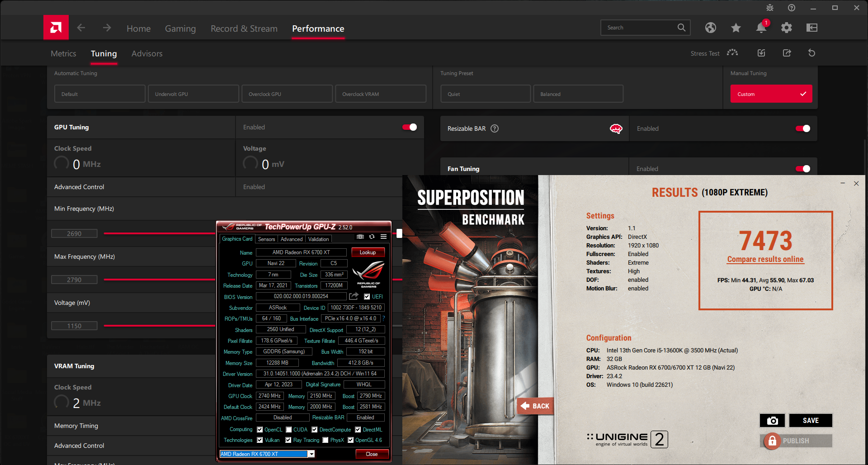Toggle Ray Tracing checkbox in GPU-Z

(288, 440)
